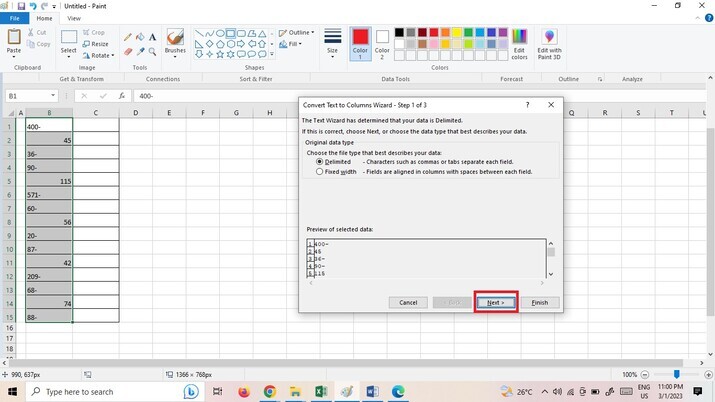This screenshot has height=402, width=715.
Task: Open Task View on the taskbar
Action: coord(218,392)
